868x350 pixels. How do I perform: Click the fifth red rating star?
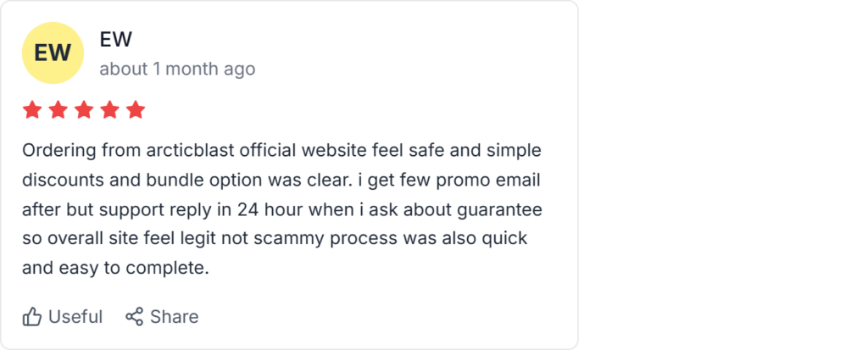coord(136,110)
